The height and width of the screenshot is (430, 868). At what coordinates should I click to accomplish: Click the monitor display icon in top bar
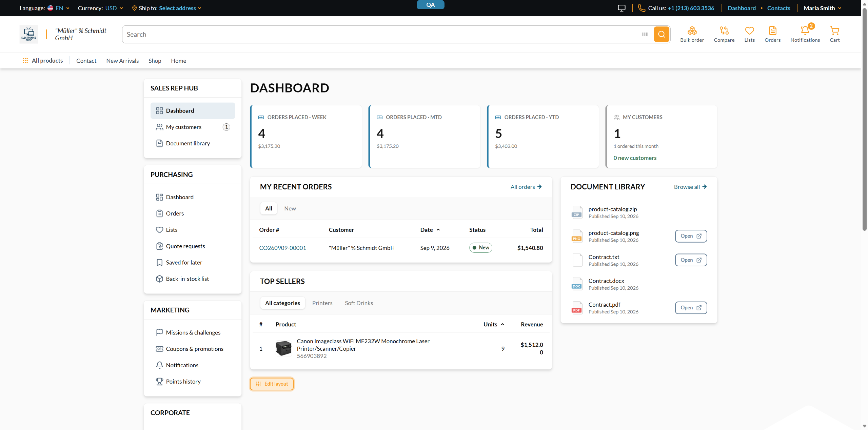[x=622, y=8]
